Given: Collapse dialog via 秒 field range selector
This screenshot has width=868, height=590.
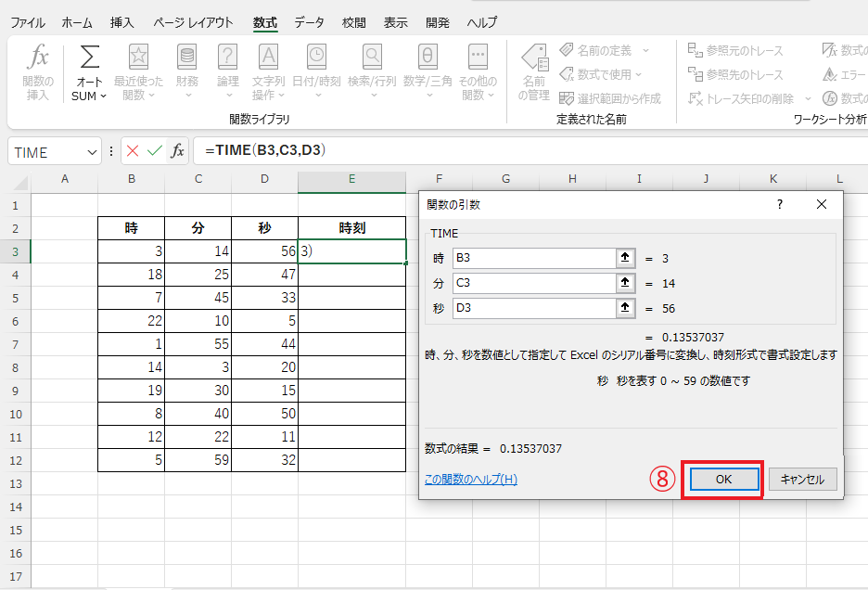Looking at the screenshot, I should pos(626,307).
